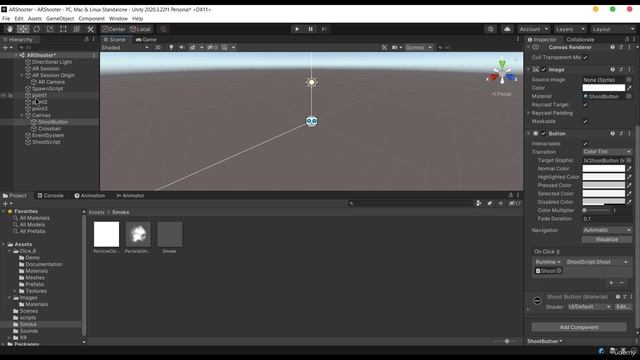
Task: Toggle Raycast Target checkbox
Action: [x=585, y=105]
